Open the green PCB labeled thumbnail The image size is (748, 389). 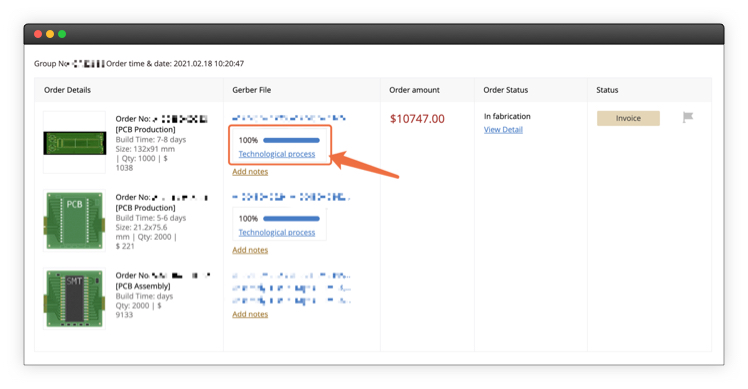[74, 221]
